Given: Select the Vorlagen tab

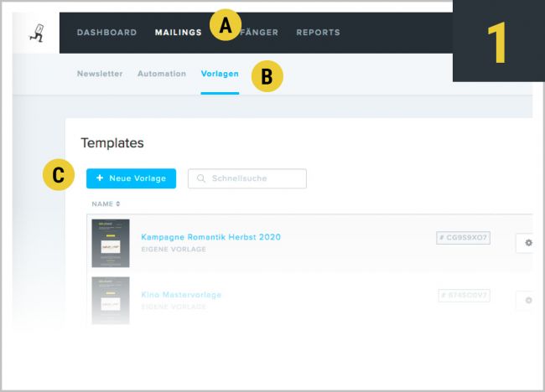Looking at the screenshot, I should pos(220,74).
